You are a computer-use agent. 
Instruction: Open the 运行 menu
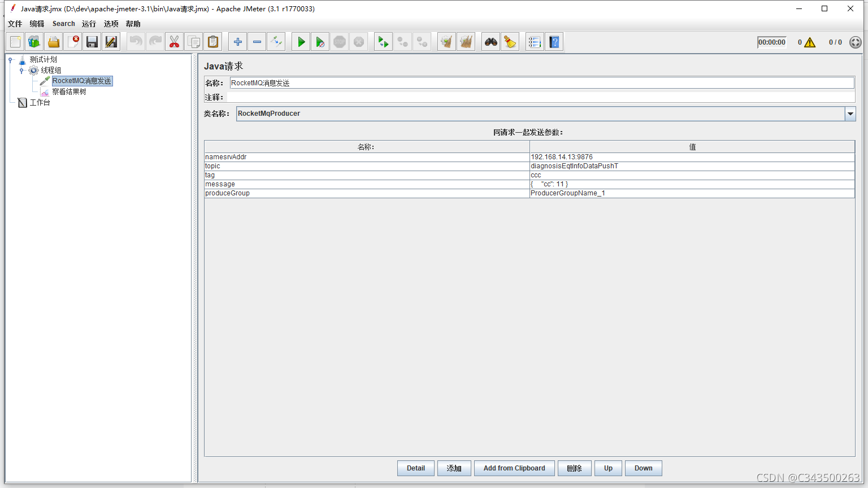pyautogui.click(x=89, y=24)
